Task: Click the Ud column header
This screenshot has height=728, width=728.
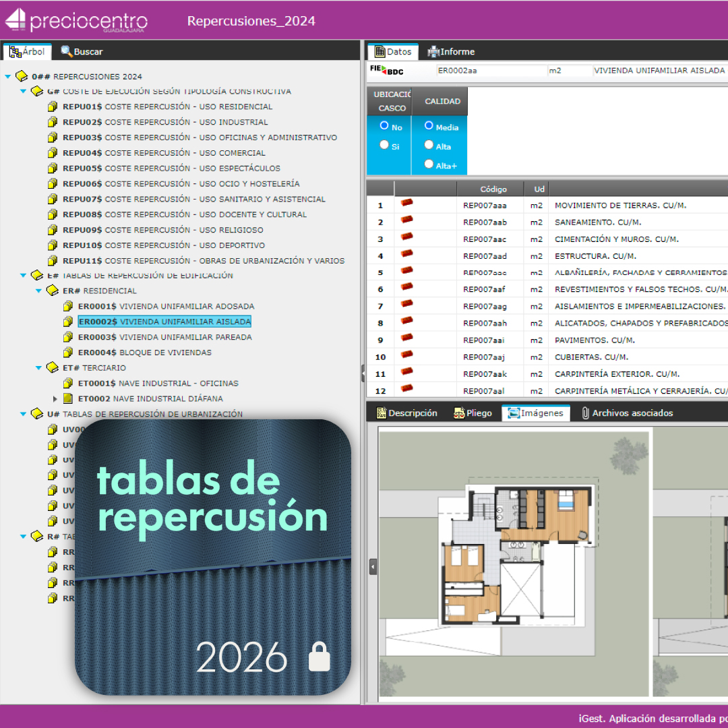Action: (x=537, y=189)
